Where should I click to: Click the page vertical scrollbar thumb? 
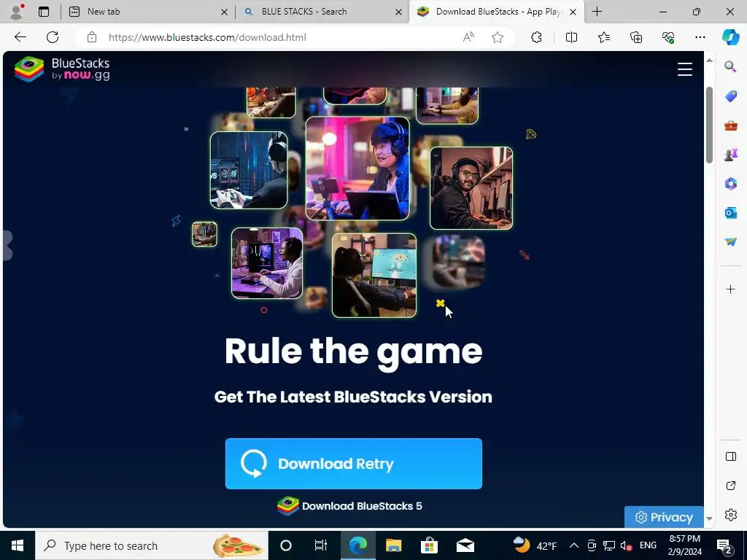(x=709, y=125)
